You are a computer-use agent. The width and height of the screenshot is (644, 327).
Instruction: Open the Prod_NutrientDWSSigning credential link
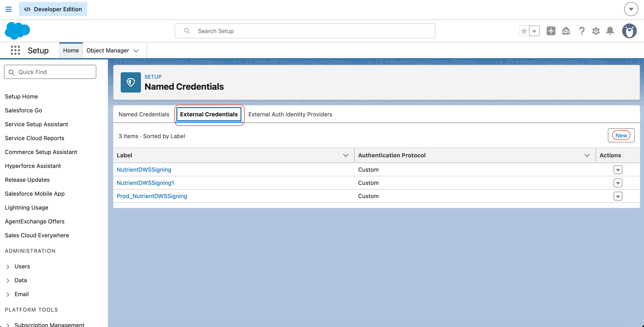pyautogui.click(x=152, y=196)
